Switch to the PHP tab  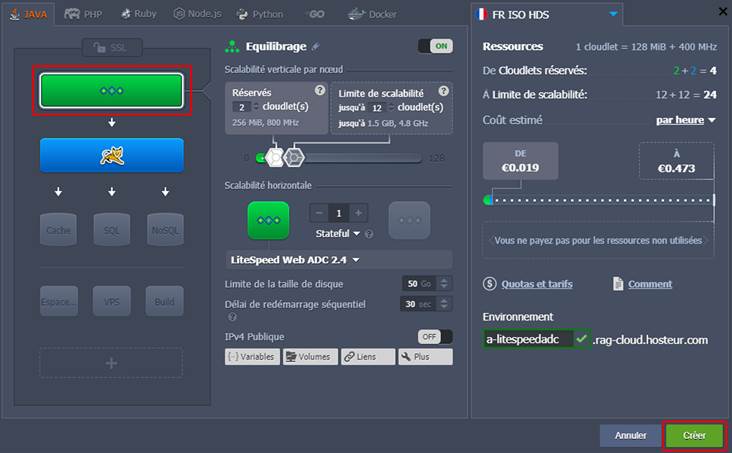[x=85, y=15]
